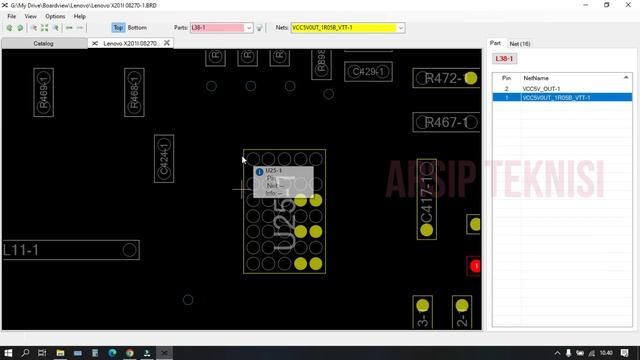Open the View menu
This screenshot has height=360, width=640.
click(31, 16)
